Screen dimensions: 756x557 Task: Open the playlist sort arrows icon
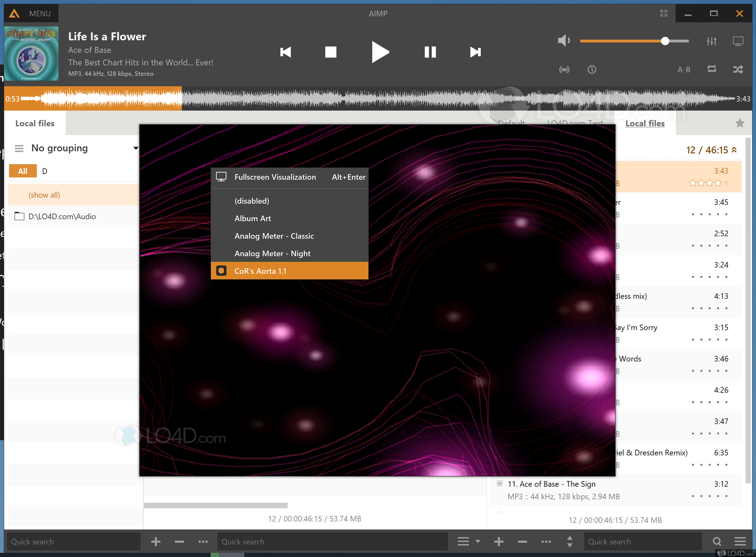[570, 541]
